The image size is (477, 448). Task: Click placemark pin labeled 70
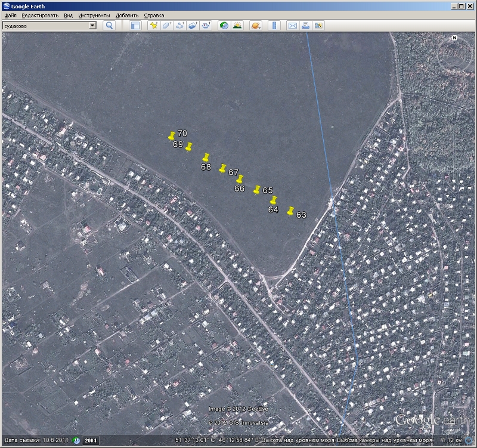[x=171, y=136]
